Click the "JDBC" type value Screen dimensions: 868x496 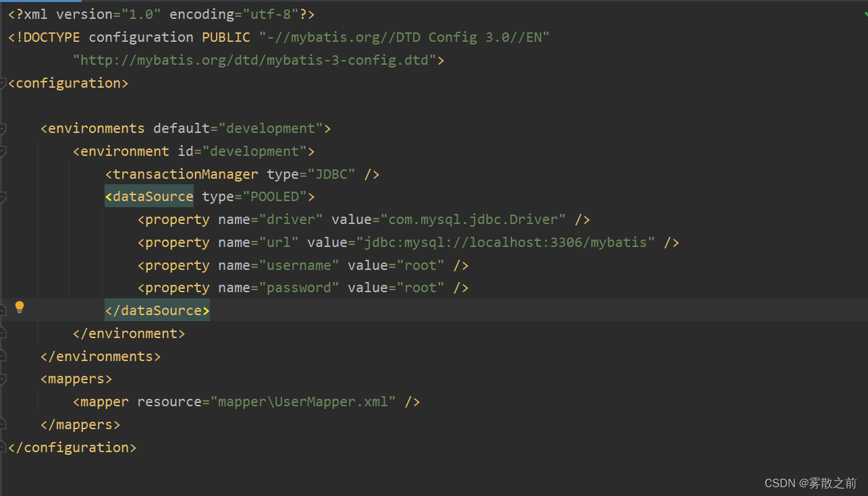[331, 174]
